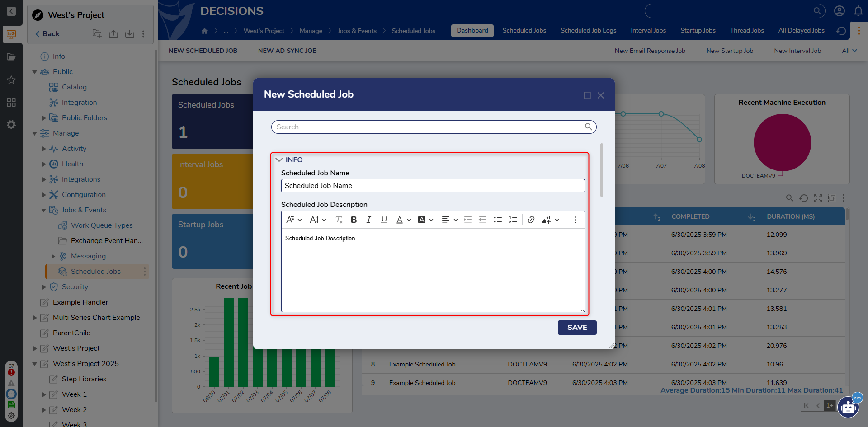Switch to the Startup Jobs tab

[698, 30]
